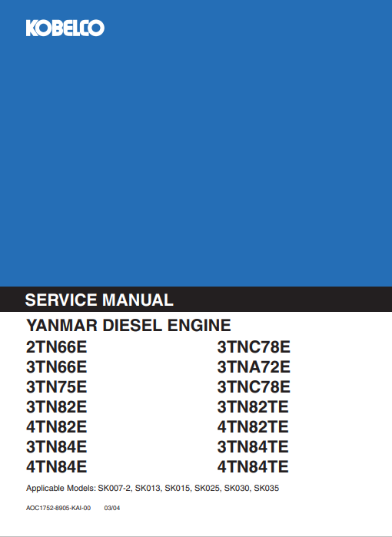This screenshot has height=537, width=392.
Task: Click the KOBELCO logo
Action: pyautogui.click(x=65, y=28)
